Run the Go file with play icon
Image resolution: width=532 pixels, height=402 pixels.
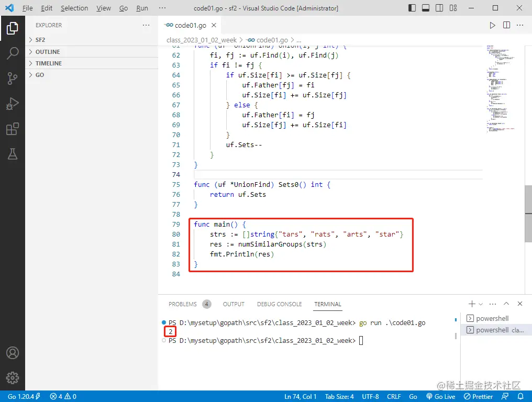point(492,25)
